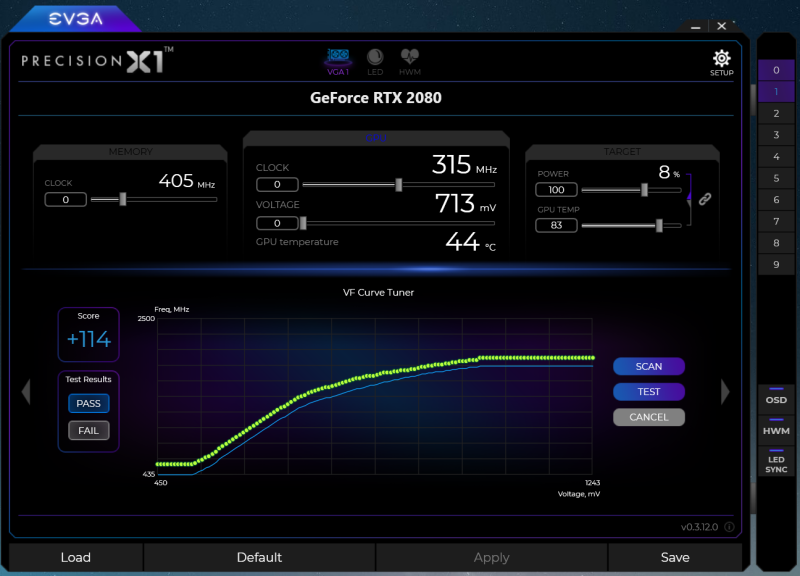Open the SETUP gear icon
This screenshot has height=576, width=800.
pyautogui.click(x=721, y=62)
